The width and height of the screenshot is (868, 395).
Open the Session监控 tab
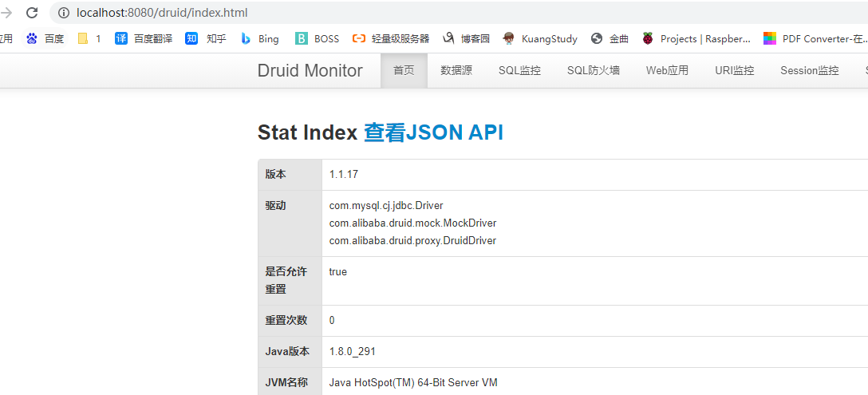pos(809,70)
